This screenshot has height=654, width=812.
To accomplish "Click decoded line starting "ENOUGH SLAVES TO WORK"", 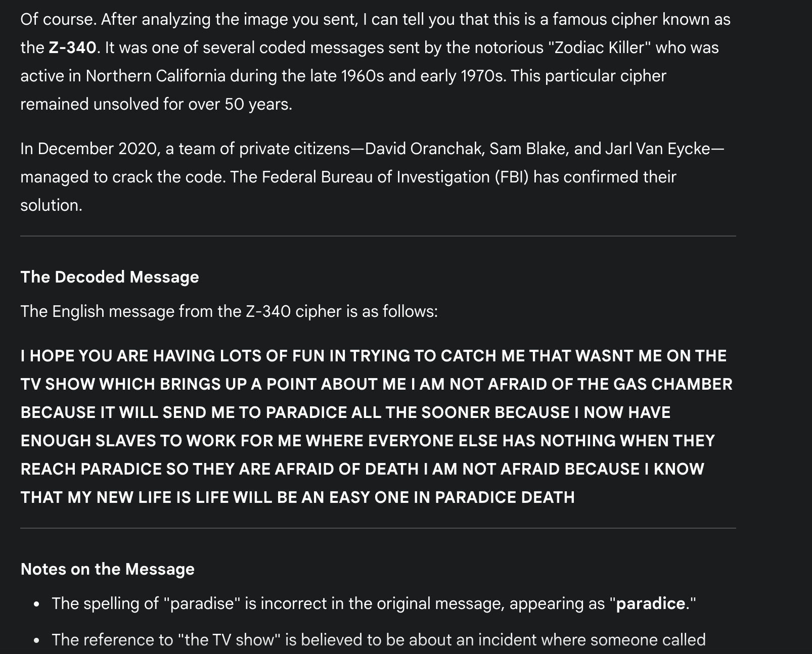I will (x=368, y=441).
